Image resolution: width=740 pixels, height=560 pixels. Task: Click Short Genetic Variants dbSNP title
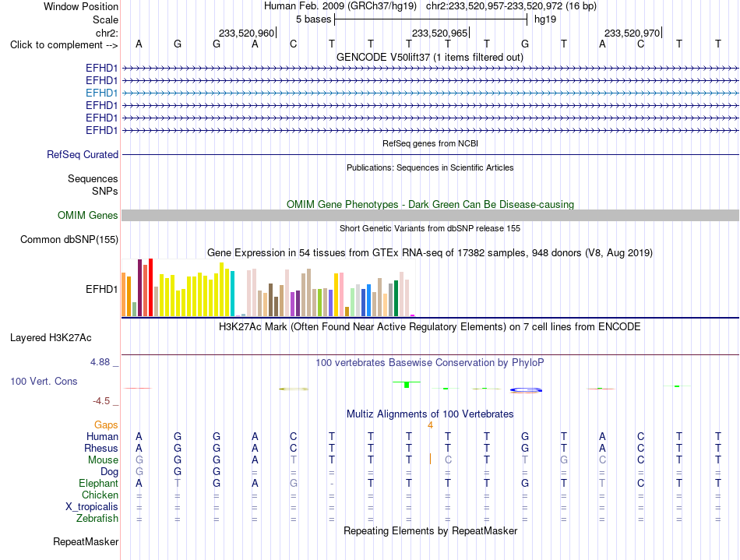point(430,228)
